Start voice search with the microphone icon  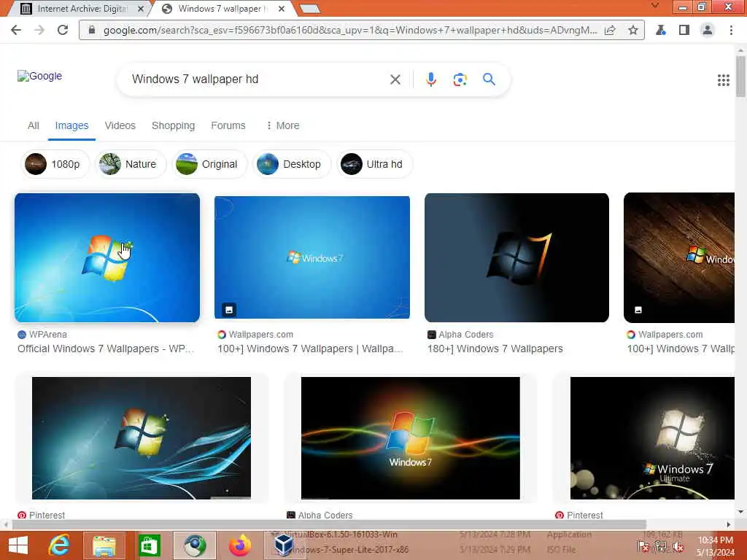click(430, 79)
